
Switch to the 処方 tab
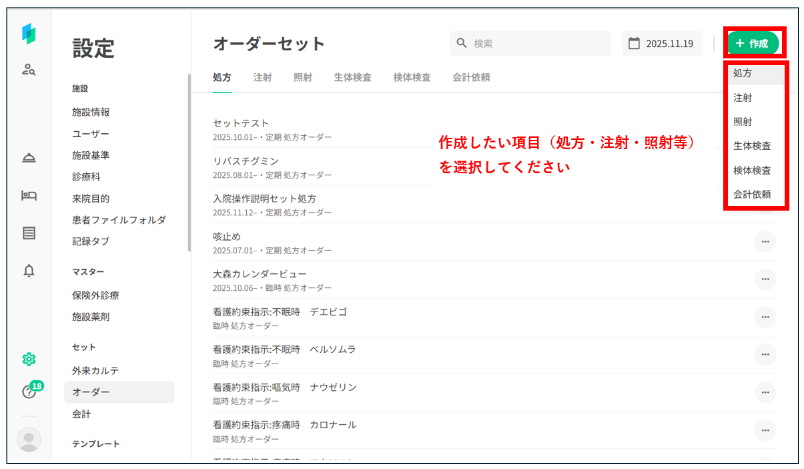click(x=222, y=77)
